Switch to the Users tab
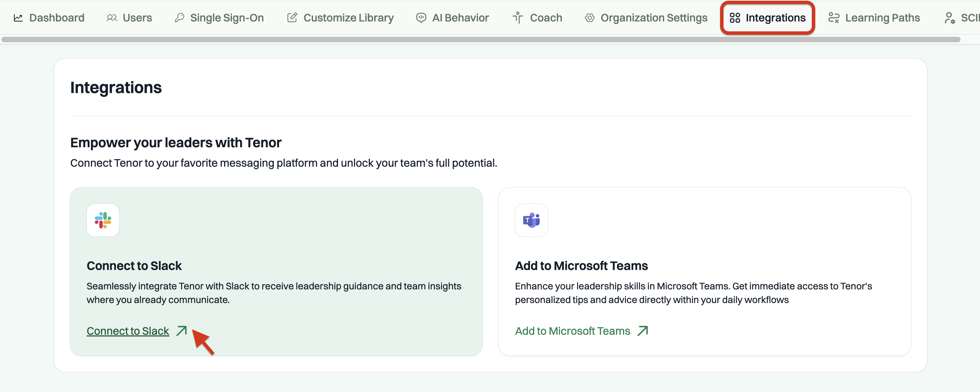The image size is (980, 392). (129, 18)
